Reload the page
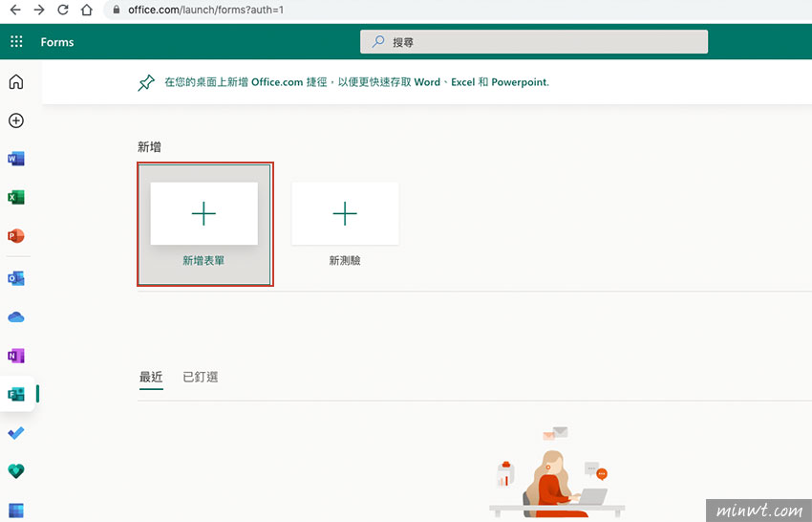Viewport: 812px width, 522px height. click(63, 10)
